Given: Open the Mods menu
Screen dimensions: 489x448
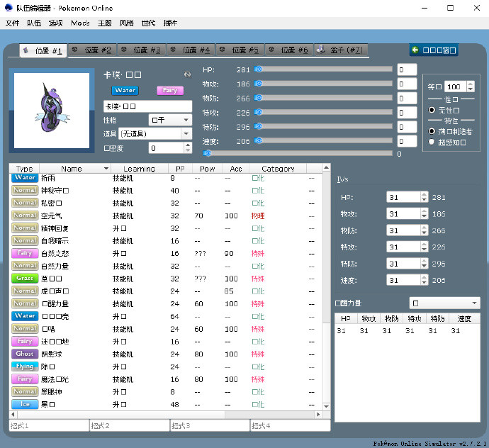Looking at the screenshot, I should [x=80, y=23].
